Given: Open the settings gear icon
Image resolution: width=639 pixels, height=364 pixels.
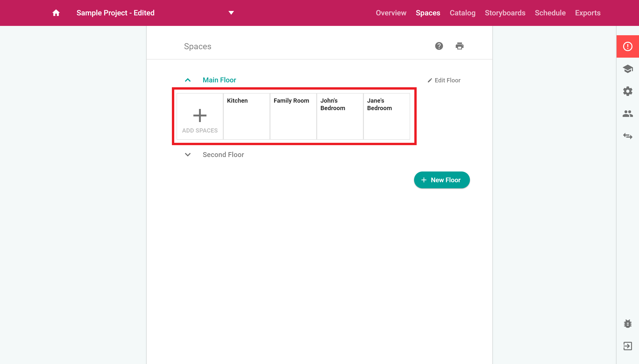Looking at the screenshot, I should point(628,91).
